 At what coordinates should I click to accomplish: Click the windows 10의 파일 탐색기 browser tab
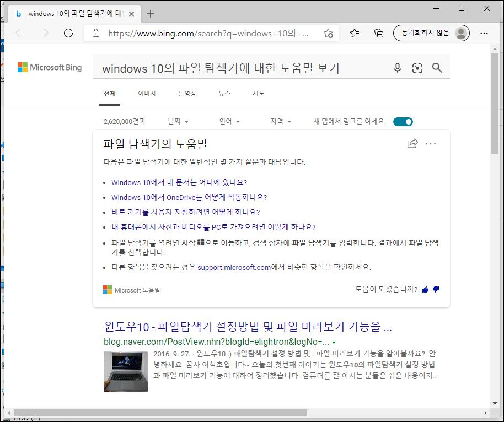point(75,14)
